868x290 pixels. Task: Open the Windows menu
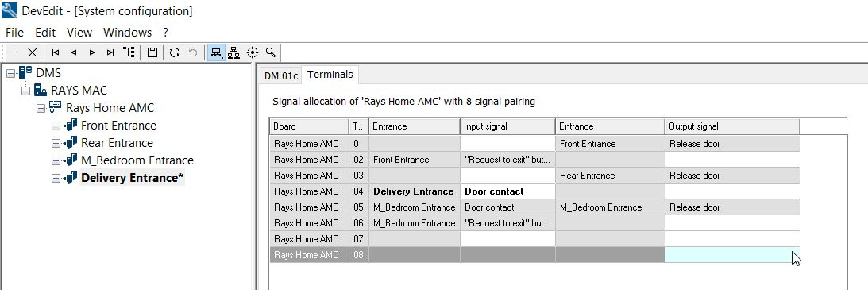[x=127, y=32]
